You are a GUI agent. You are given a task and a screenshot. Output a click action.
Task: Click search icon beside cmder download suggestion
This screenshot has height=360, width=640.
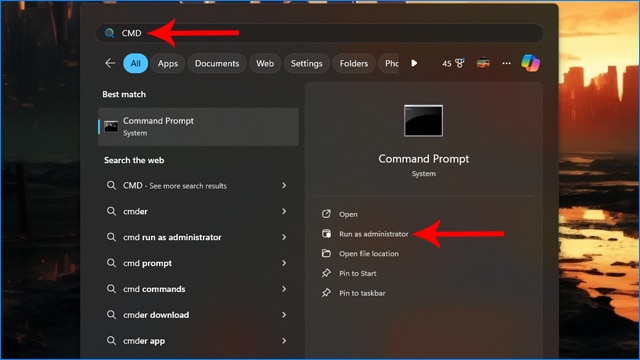(111, 315)
